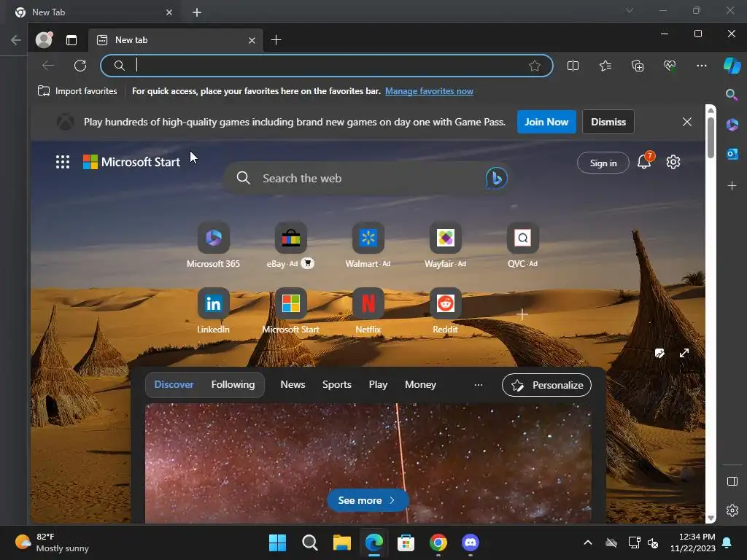Dismiss the Game Pass banner
747x560 pixels.
click(608, 122)
